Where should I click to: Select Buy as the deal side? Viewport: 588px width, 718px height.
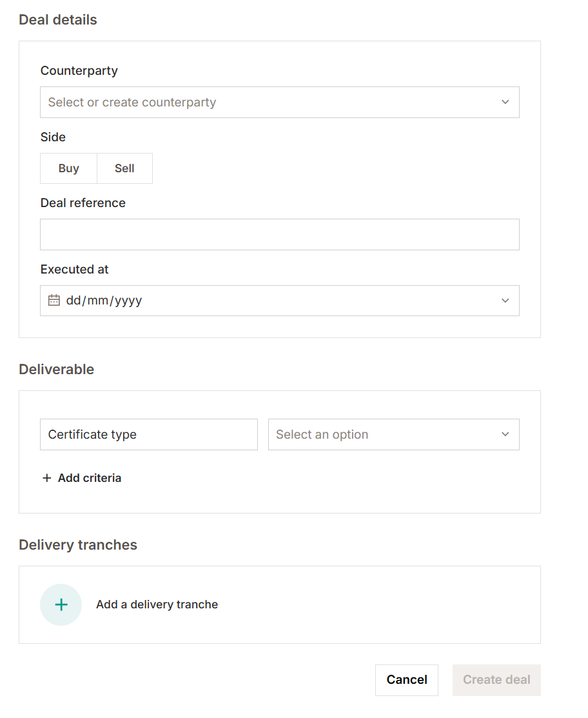coord(68,168)
